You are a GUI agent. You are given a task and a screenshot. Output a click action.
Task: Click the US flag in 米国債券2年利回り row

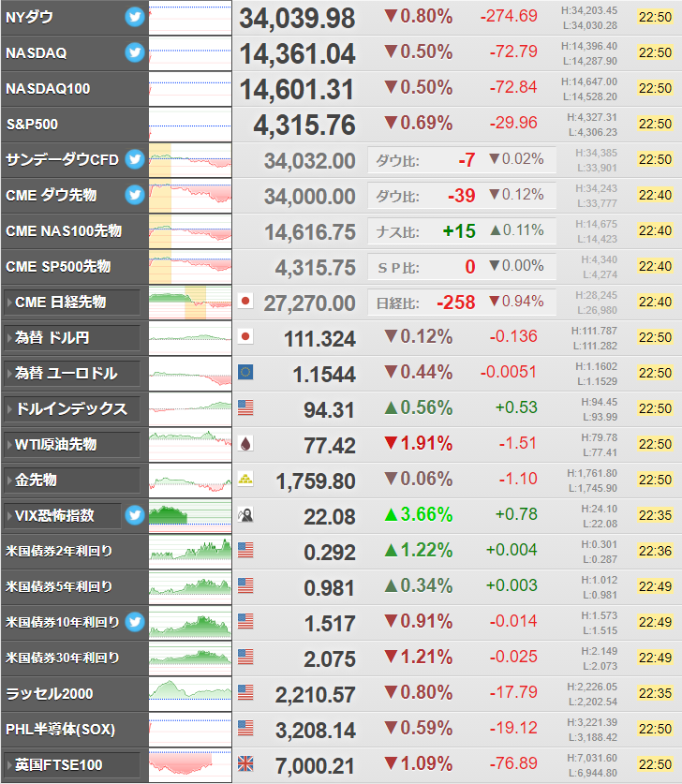(245, 550)
